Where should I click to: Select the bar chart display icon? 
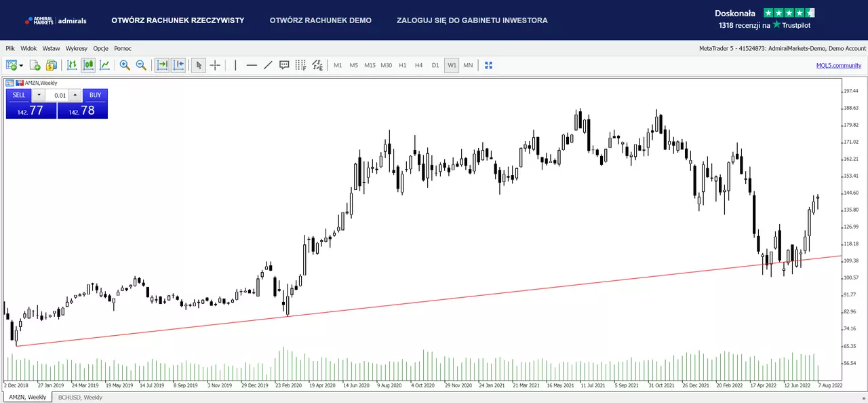tap(72, 65)
